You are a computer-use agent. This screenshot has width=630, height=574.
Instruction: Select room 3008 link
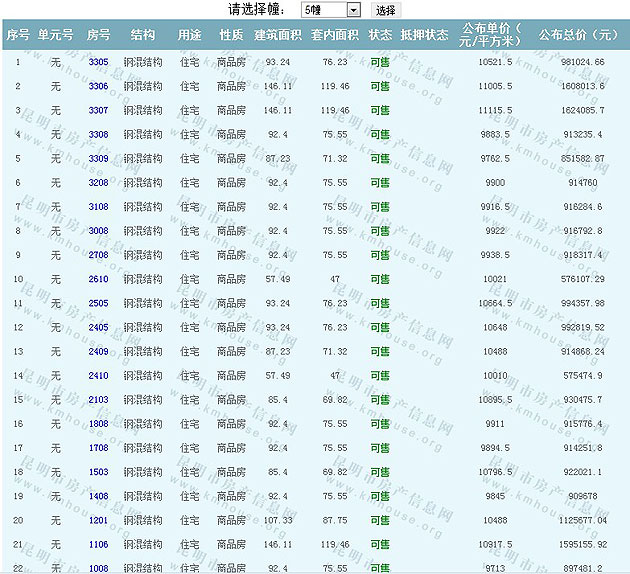pos(98,231)
